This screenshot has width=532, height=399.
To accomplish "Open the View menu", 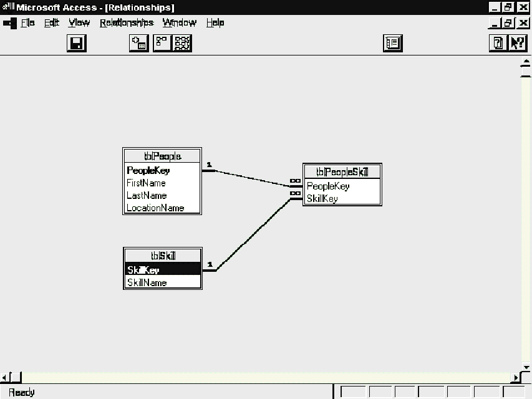I will [79, 23].
